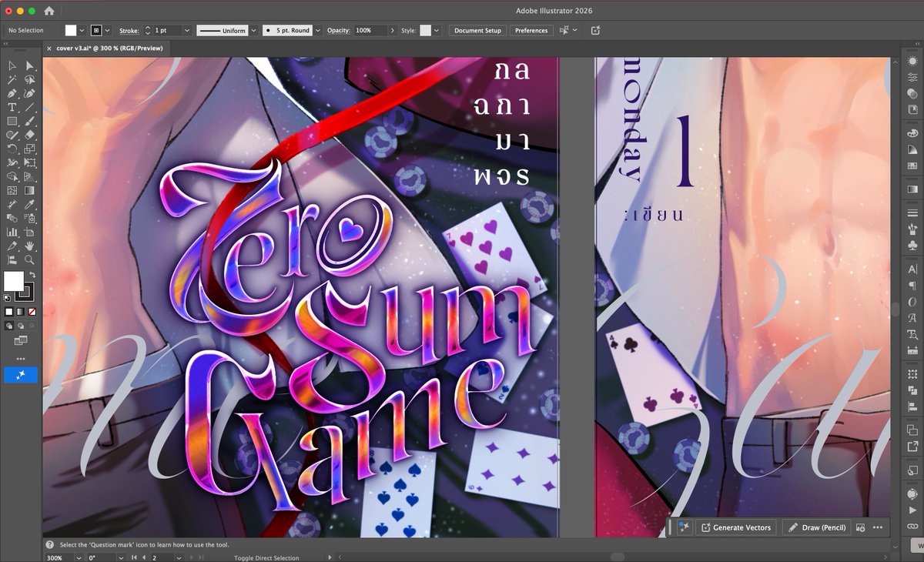Click the Generate Vectors button
This screenshot has width=924, height=562.
point(736,527)
